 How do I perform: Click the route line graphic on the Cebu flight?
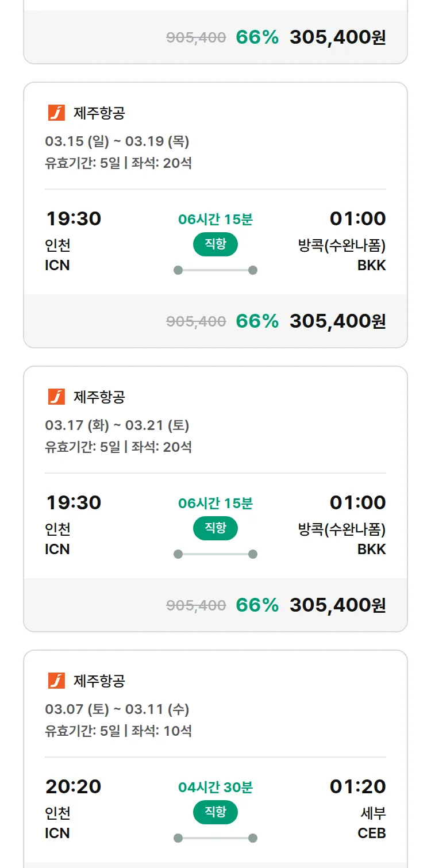(x=215, y=838)
